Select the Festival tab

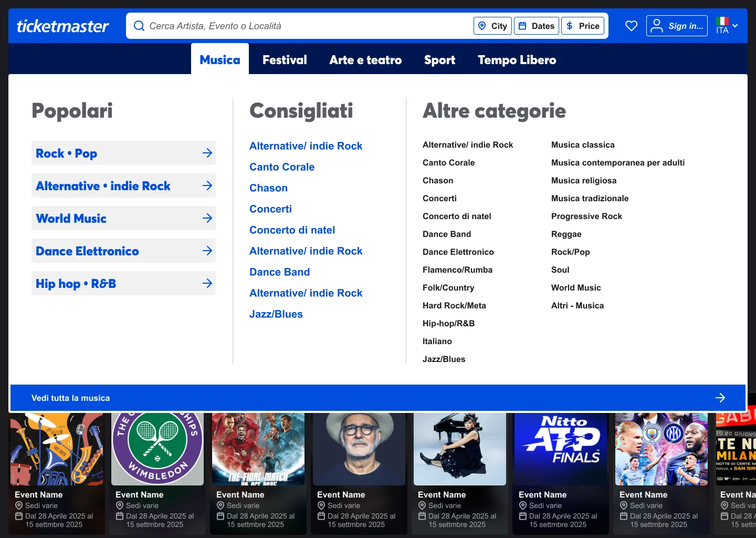285,59
